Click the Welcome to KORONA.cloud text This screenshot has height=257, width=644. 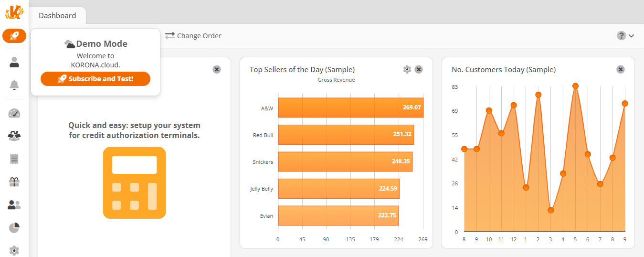(x=95, y=60)
